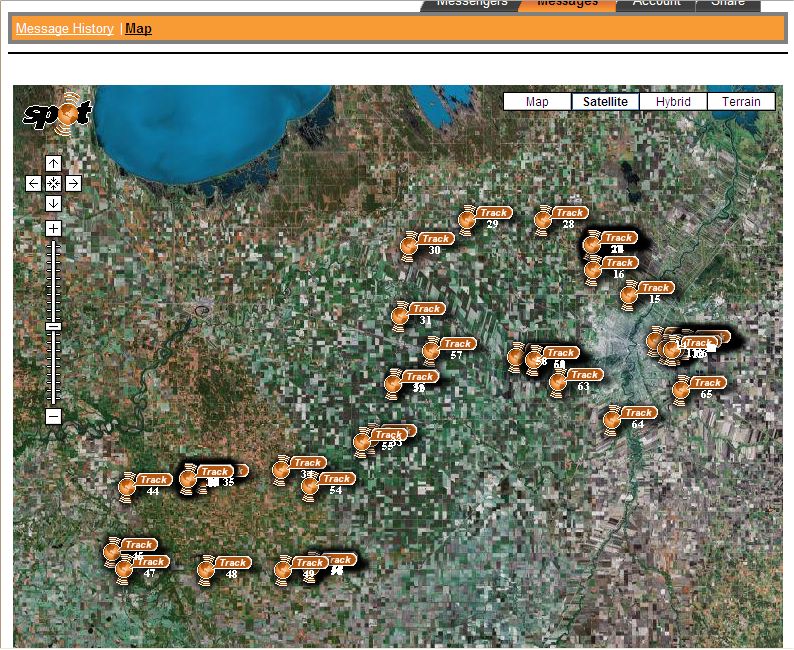Open the Account tab
The image size is (794, 650).
(x=657, y=4)
